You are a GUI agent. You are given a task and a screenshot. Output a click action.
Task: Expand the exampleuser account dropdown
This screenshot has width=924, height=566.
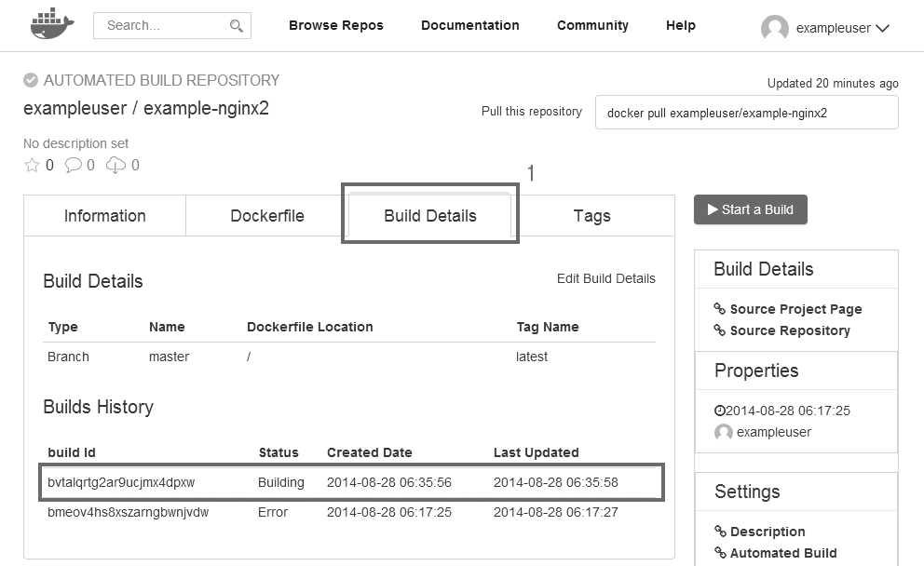882,29
